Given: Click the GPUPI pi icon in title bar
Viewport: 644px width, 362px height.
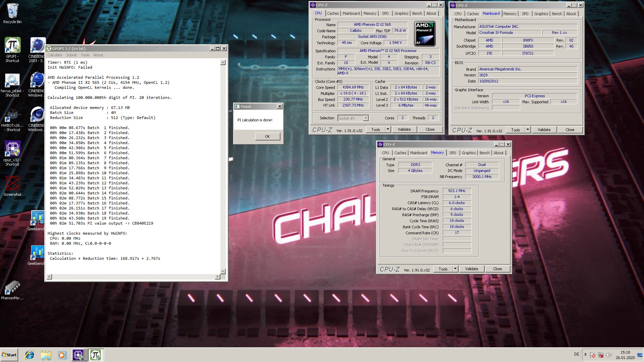Looking at the screenshot, I should click(49, 49).
